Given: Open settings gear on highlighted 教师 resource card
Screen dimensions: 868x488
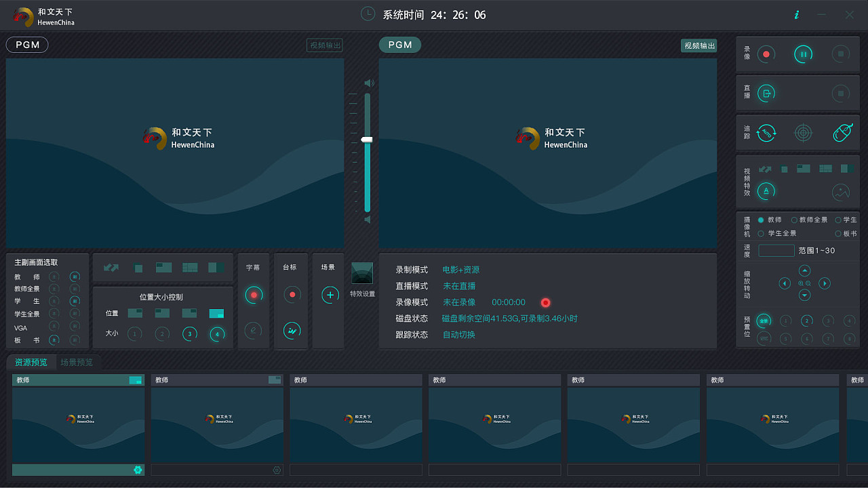Looking at the screenshot, I should [138, 470].
